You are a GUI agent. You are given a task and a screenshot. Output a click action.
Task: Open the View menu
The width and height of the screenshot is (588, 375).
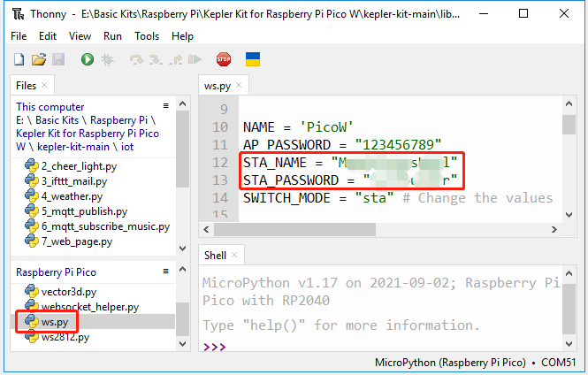(80, 36)
